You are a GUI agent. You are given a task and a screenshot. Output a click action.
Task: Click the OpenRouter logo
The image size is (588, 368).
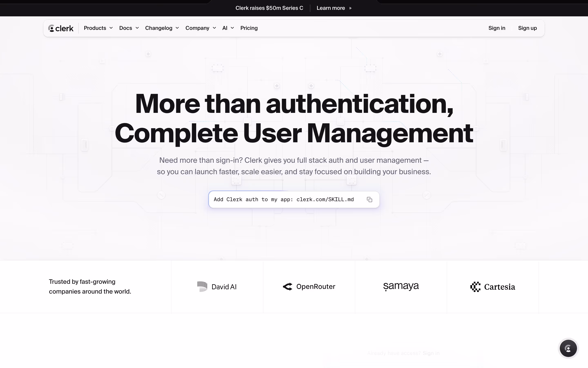tap(309, 287)
